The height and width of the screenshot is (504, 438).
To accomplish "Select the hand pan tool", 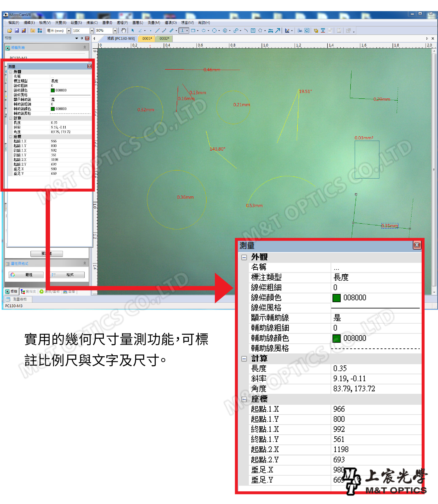I will point(124,30).
